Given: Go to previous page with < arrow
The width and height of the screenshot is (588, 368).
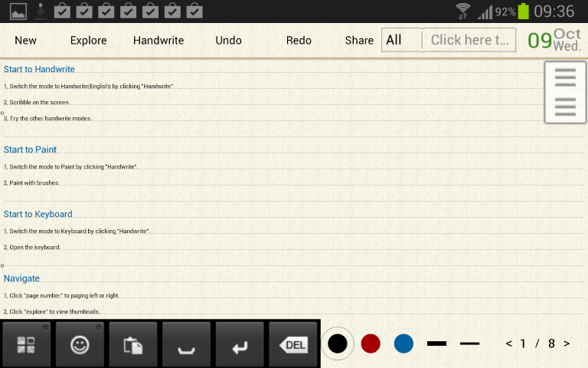Looking at the screenshot, I should pos(509,343).
